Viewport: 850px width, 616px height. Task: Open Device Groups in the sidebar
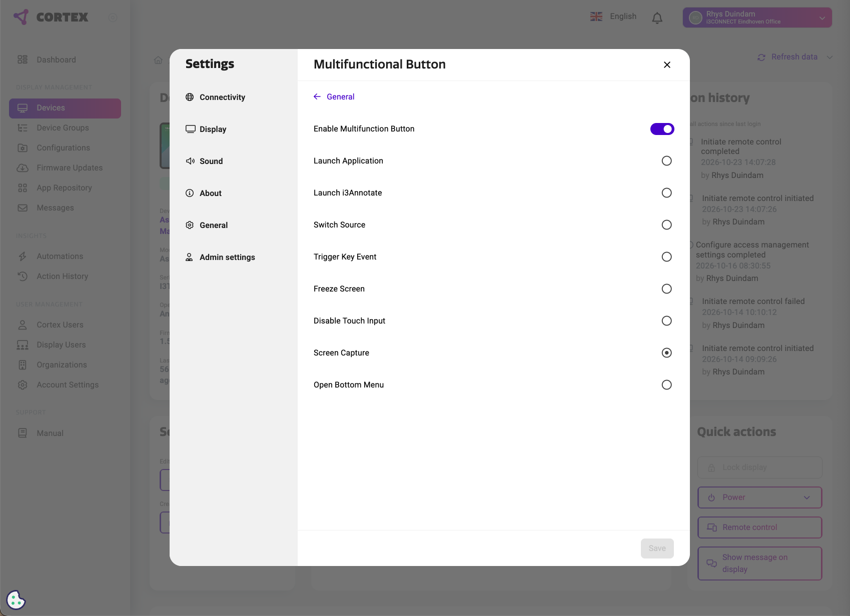click(65, 128)
